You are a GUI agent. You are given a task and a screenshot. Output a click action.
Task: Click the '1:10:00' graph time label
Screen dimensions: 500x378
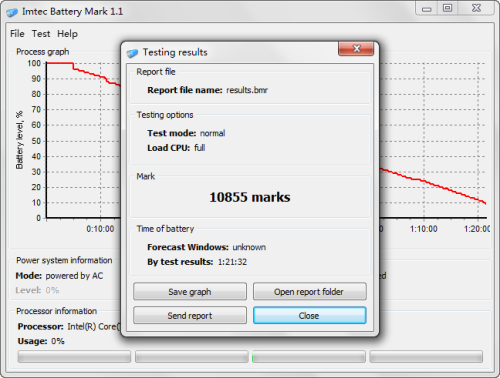423,229
